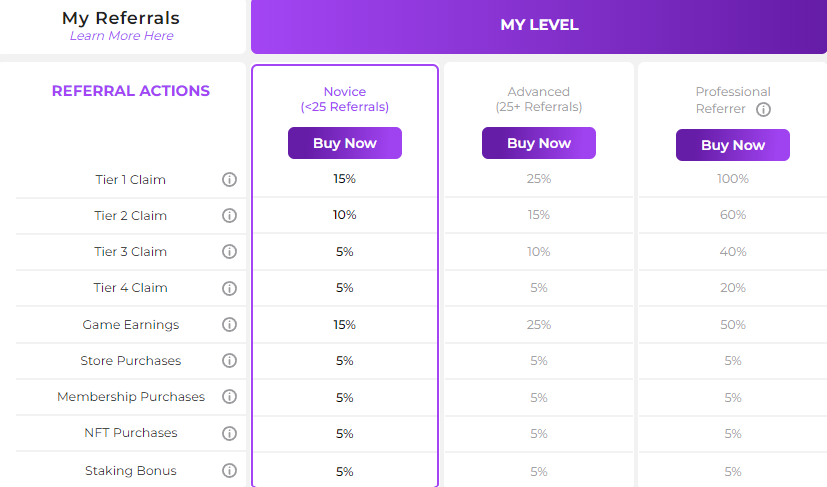Select the My Referrals heading
Screen dimensions: 827x487
pyautogui.click(x=121, y=18)
